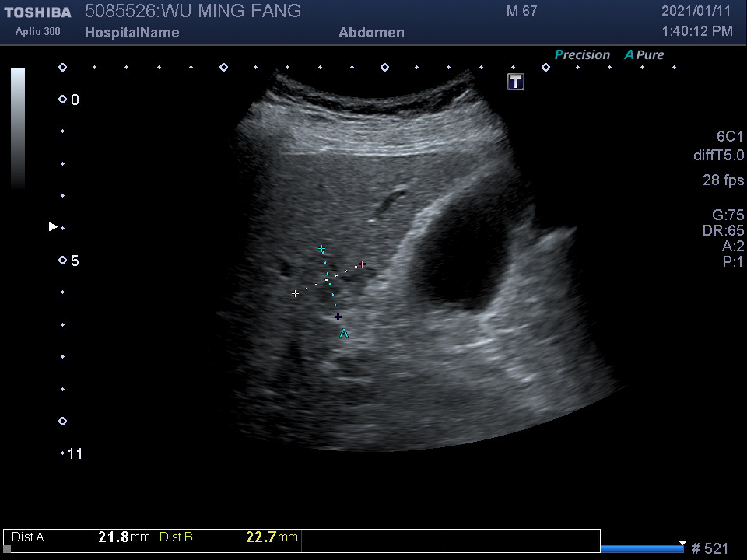Click the Aplio 300 model label
The image size is (747, 560).
tap(37, 31)
